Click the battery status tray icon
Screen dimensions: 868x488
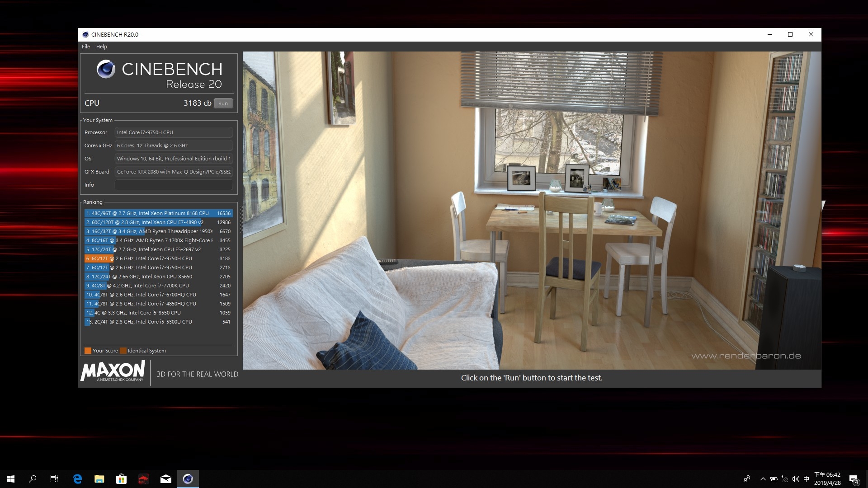click(x=774, y=479)
